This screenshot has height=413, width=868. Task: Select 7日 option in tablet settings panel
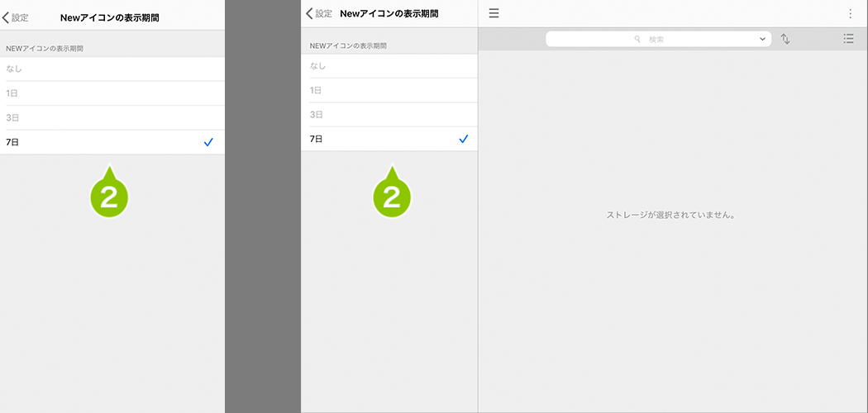389,139
